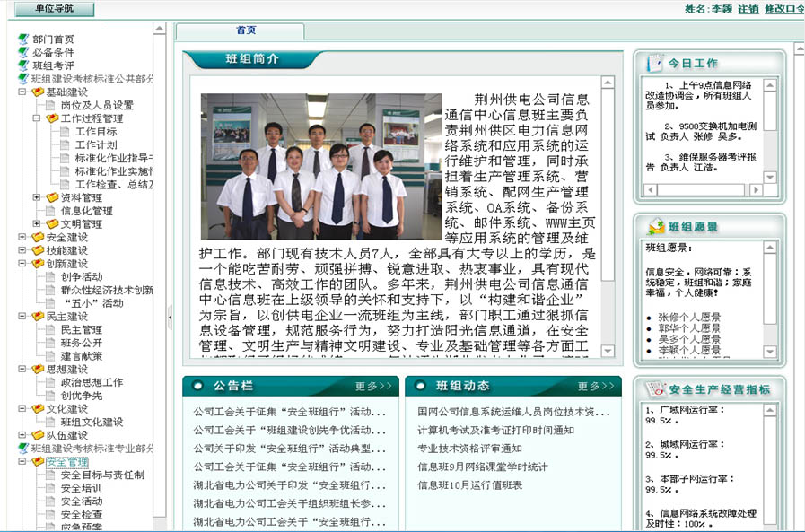Screen dimensions: 805x532
Task: Open the 单位导航 tab
Action: (54, 9)
